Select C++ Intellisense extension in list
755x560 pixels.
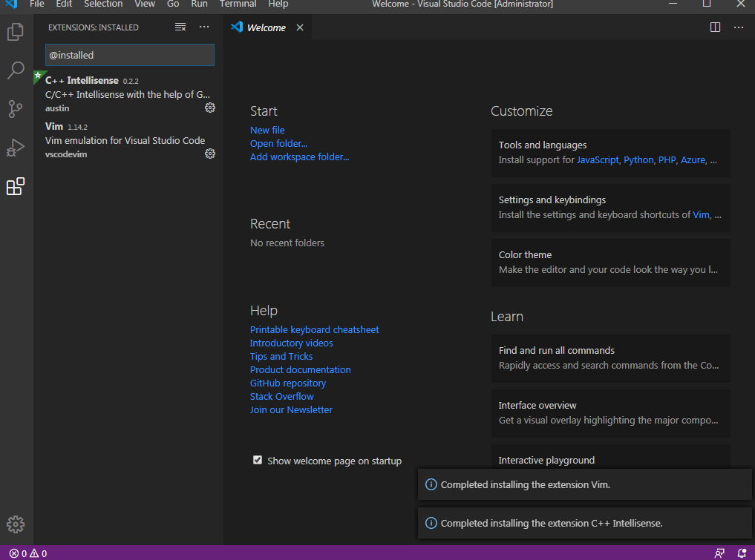(x=128, y=93)
